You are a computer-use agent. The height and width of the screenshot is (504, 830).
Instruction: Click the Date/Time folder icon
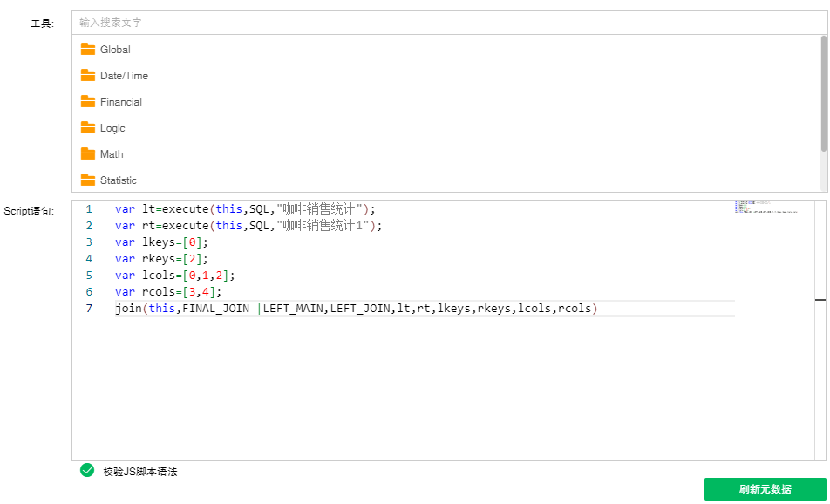tap(90, 76)
